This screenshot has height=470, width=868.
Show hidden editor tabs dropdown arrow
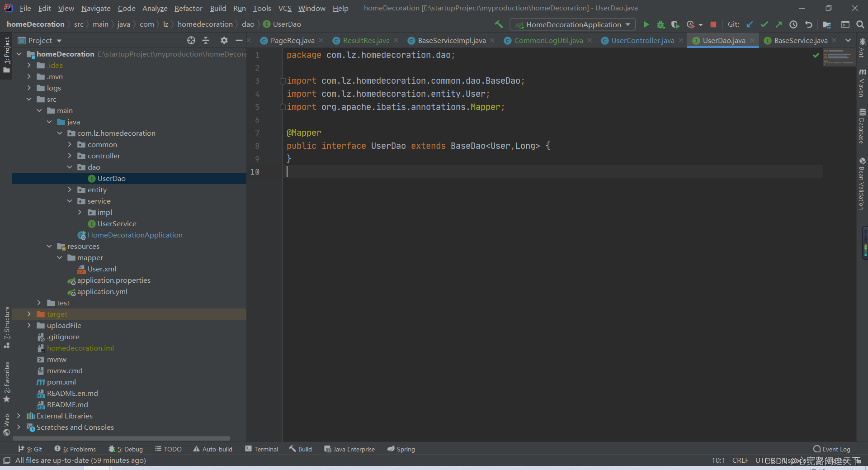click(848, 40)
